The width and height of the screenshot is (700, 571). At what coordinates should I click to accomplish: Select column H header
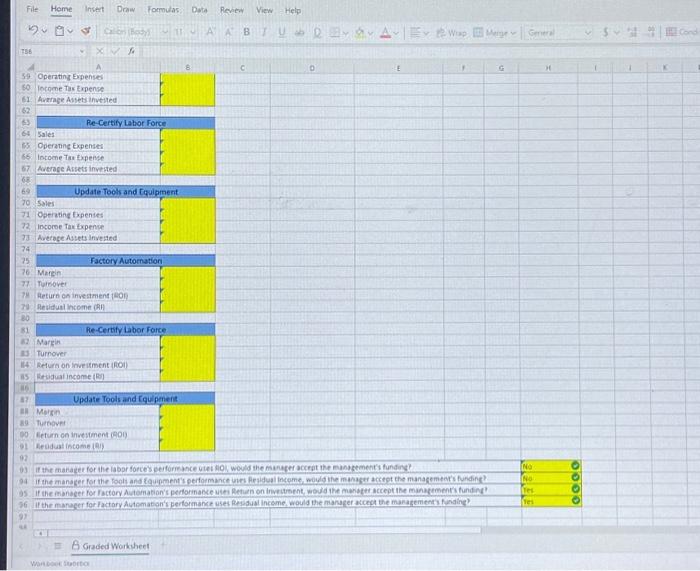tap(548, 68)
